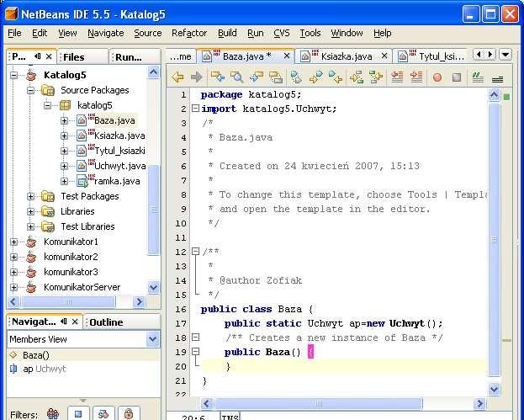Viewport: 524px width, 420px height.
Task: Open the Refactor menu
Action: 189,33
